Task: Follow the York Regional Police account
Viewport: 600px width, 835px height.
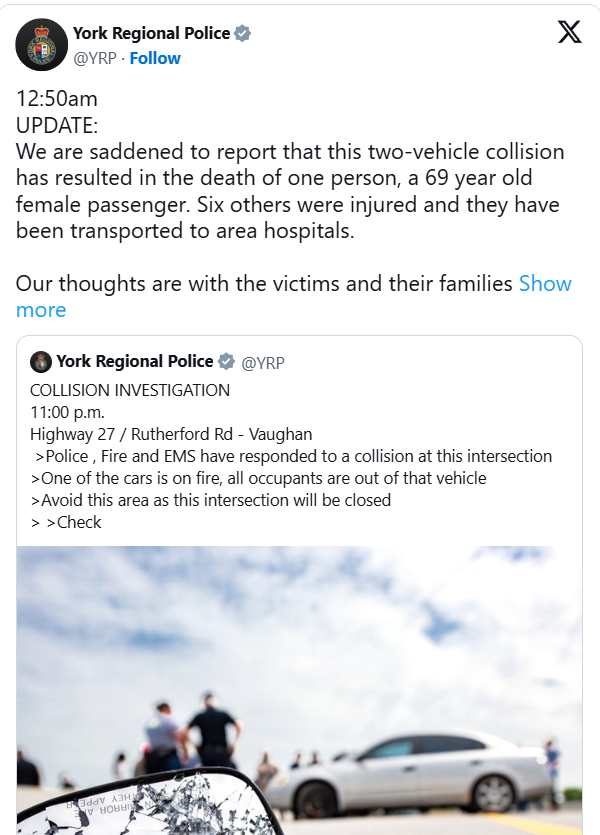Action: coord(155,58)
